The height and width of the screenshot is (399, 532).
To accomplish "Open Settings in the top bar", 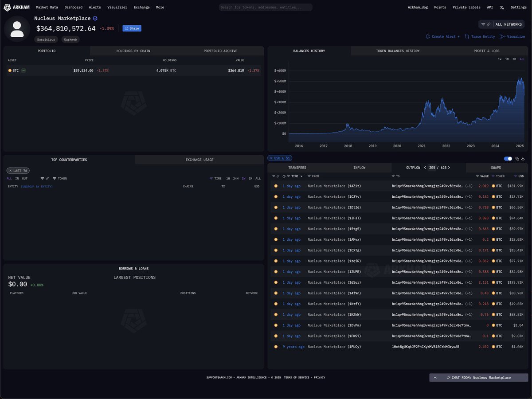I will point(519,8).
